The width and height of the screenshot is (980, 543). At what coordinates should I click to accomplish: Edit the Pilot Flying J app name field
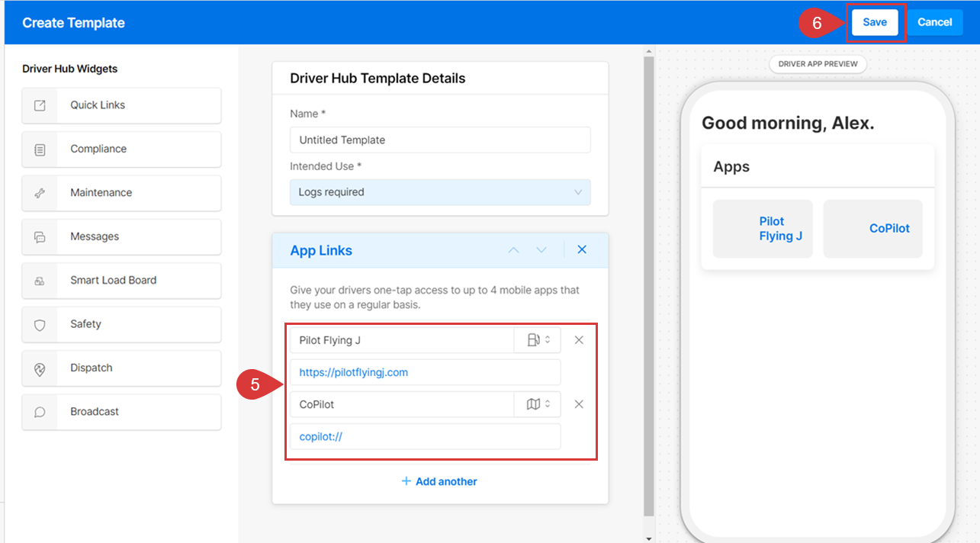tap(402, 340)
